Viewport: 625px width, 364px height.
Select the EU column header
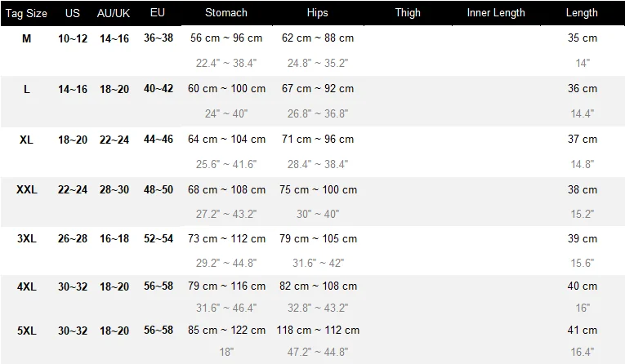click(x=158, y=12)
